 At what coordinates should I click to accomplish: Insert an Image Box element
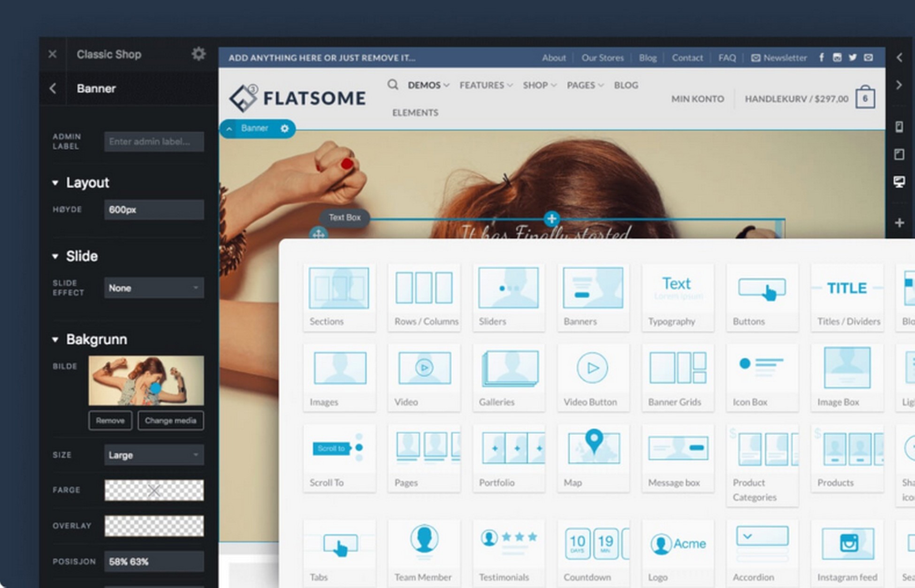coord(847,378)
